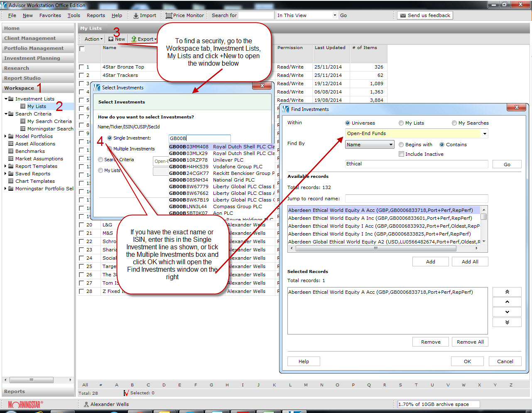
Task: Click the available records horizontal scrollbar
Action: (x=375, y=248)
